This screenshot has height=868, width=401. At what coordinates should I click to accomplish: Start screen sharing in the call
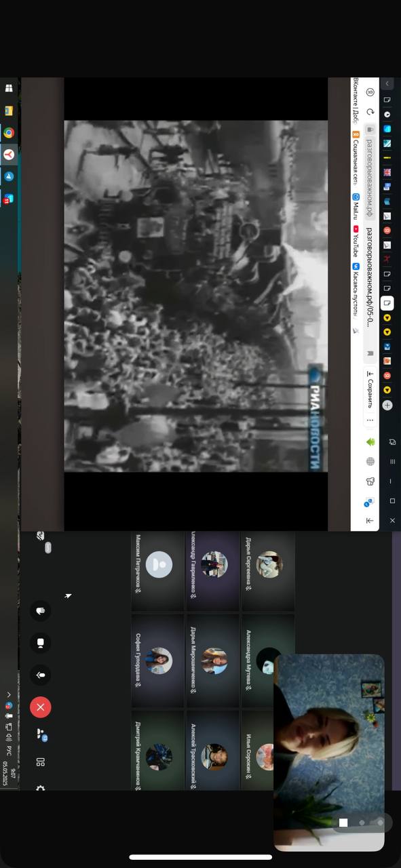41,643
